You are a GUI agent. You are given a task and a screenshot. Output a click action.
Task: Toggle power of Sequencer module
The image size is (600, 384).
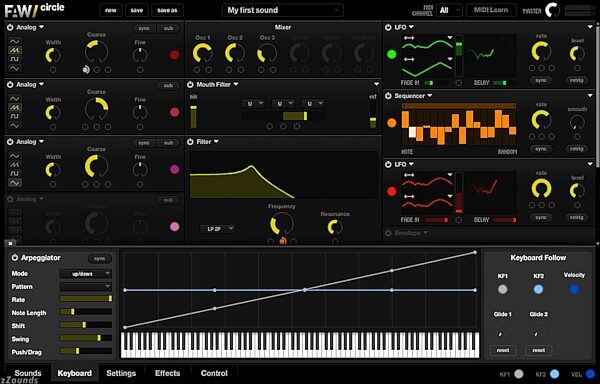[388, 96]
